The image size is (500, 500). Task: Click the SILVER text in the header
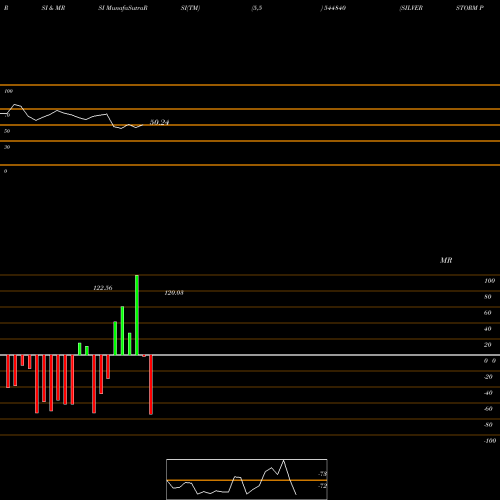pyautogui.click(x=411, y=8)
